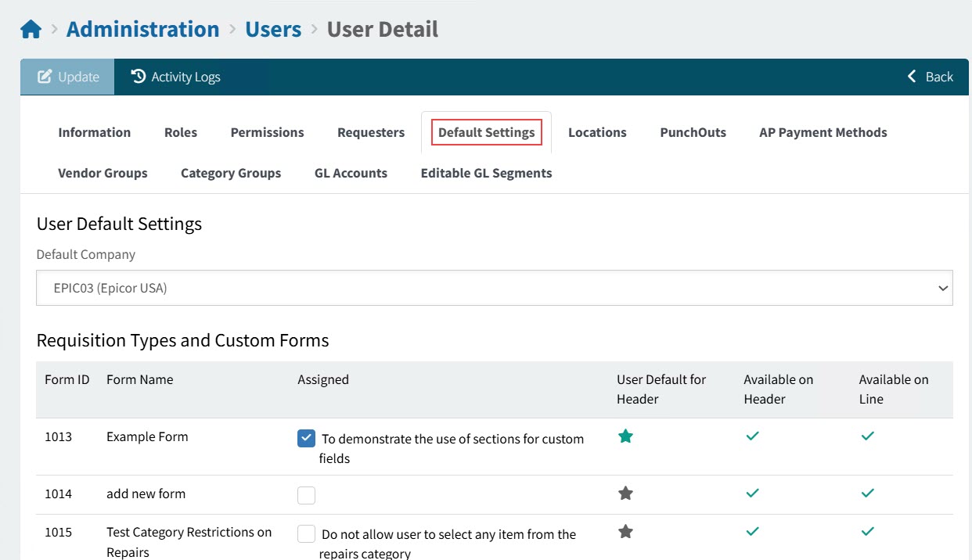Go to Administration breadcrumb link

[142, 30]
